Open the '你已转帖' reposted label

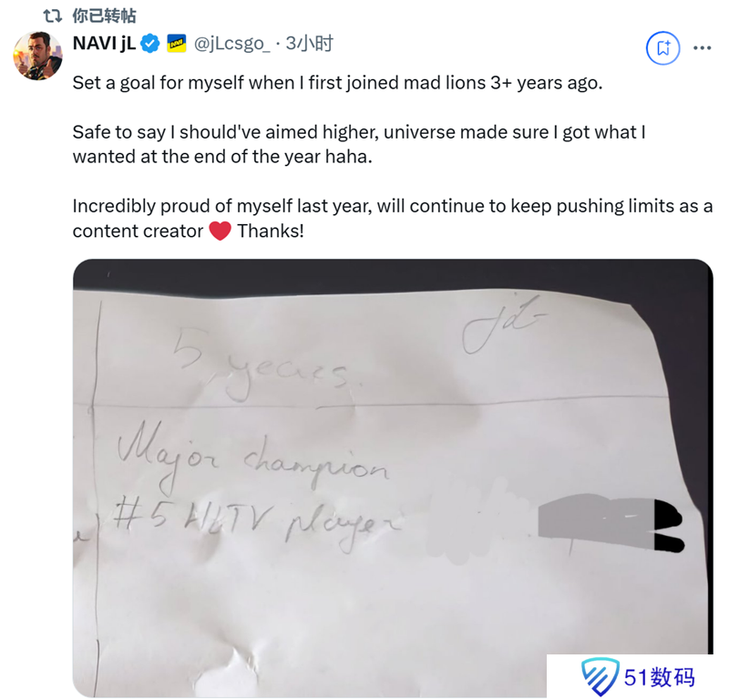(104, 15)
